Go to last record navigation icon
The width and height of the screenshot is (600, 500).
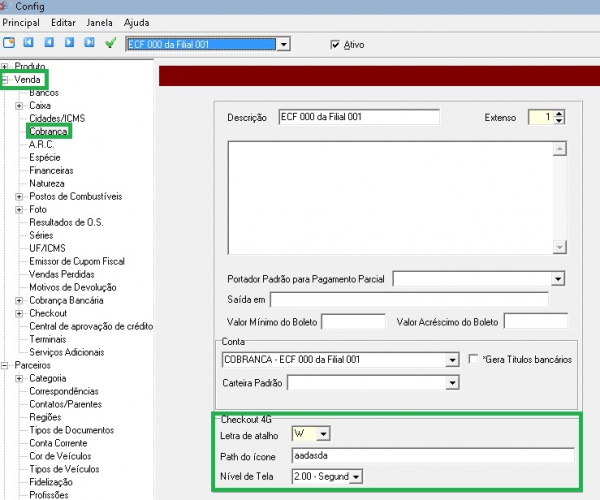[89, 44]
